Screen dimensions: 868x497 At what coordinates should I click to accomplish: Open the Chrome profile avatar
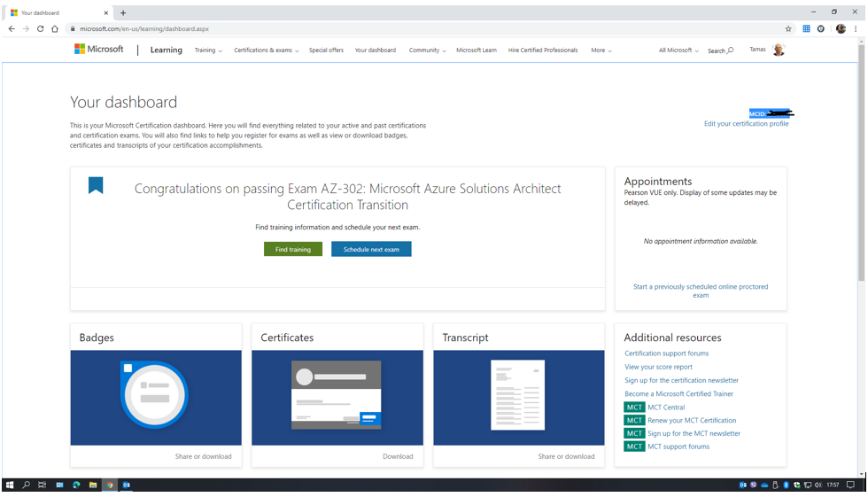tap(841, 28)
